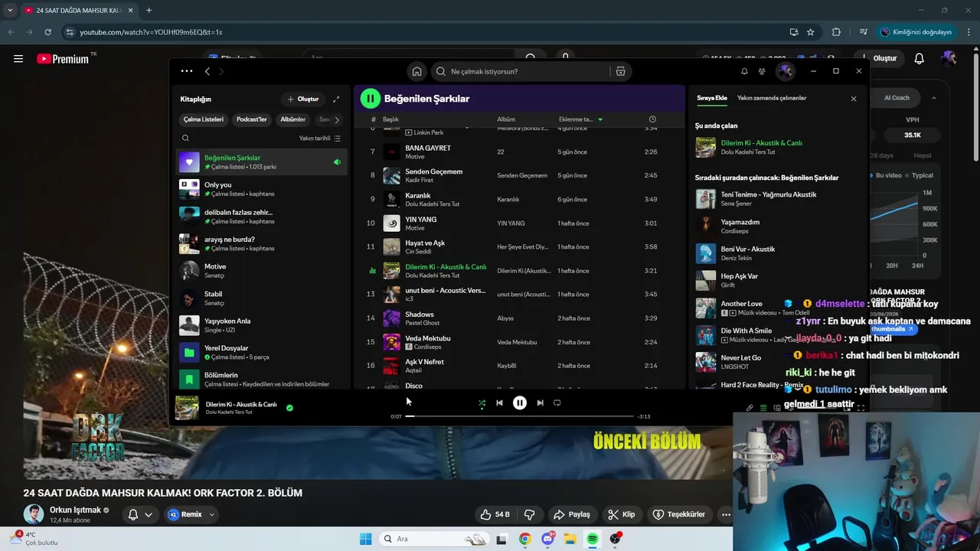The width and height of the screenshot is (980, 551).
Task: Play track BANA GAYRET
Action: 519,152
